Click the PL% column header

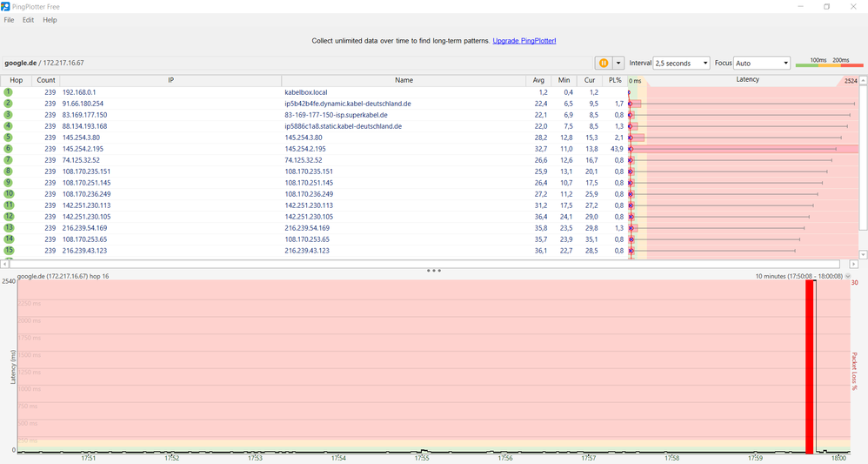tap(615, 80)
